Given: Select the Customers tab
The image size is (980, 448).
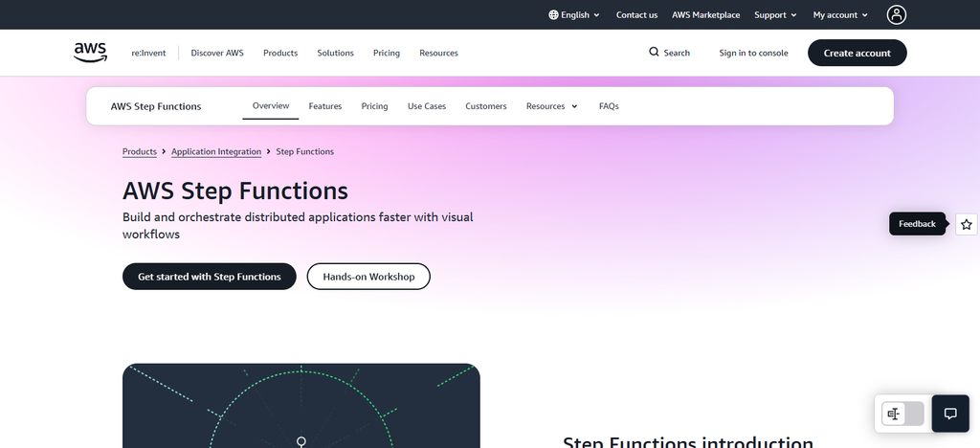Looking at the screenshot, I should pos(485,106).
